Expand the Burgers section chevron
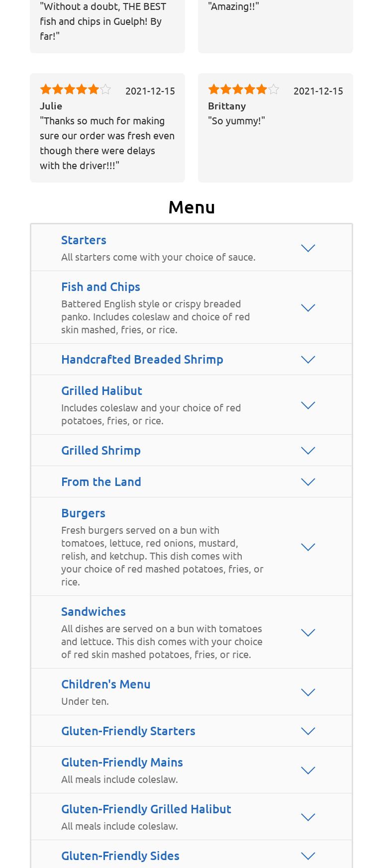 pyautogui.click(x=308, y=547)
